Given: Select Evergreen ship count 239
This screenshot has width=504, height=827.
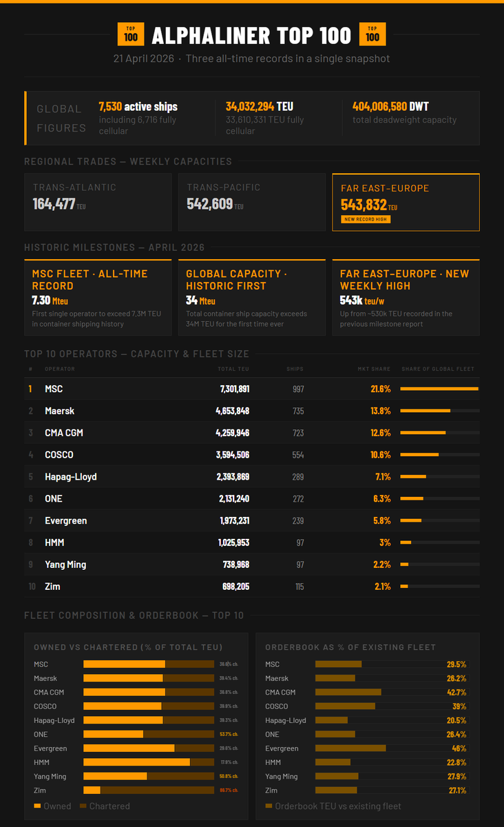Looking at the screenshot, I should (x=297, y=522).
